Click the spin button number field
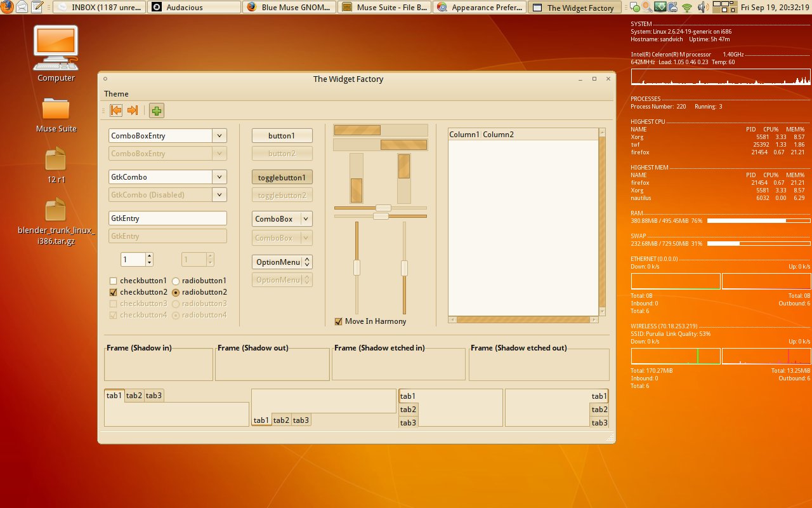Image resolution: width=812 pixels, height=508 pixels. coord(133,259)
